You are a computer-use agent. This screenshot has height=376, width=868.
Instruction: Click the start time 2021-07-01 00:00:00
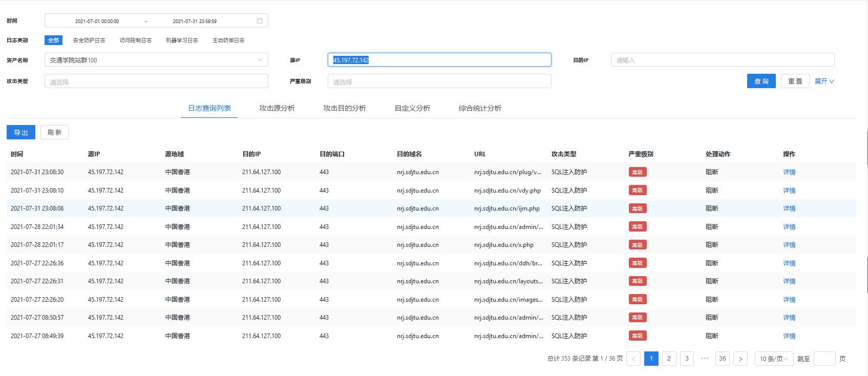pyautogui.click(x=97, y=21)
